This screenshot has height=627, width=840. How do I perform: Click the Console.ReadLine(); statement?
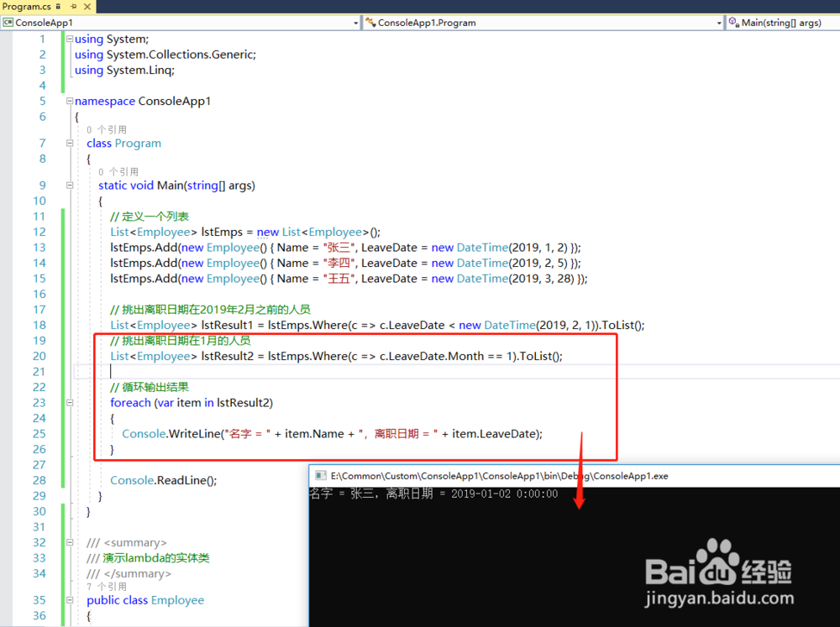(x=164, y=480)
